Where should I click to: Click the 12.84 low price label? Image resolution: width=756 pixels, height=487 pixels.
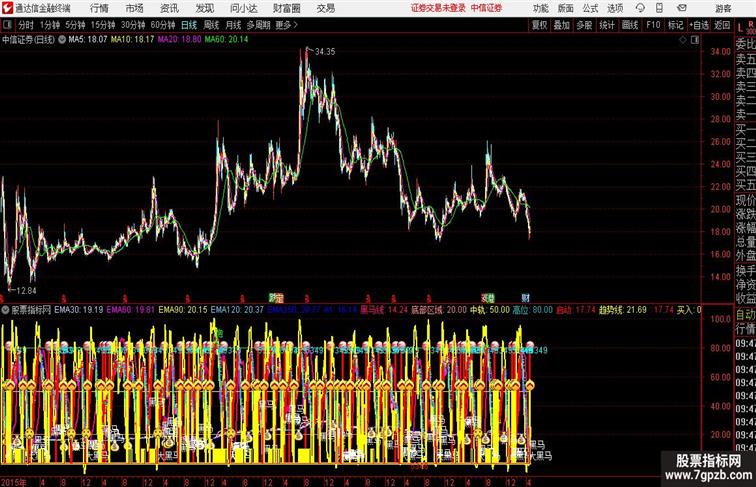pos(26,291)
